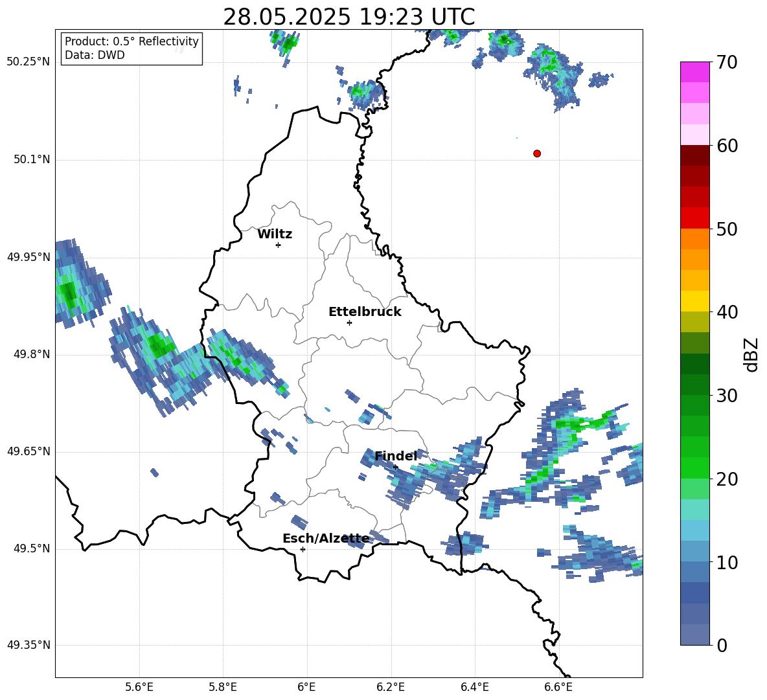Click the 40 value on the colorbar
The image size is (767, 700).
(727, 312)
